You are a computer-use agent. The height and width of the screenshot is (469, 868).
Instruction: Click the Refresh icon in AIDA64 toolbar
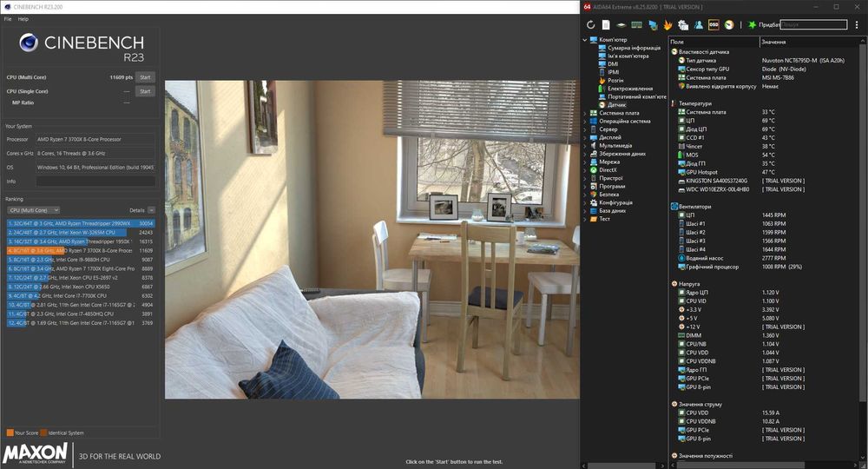pos(590,25)
